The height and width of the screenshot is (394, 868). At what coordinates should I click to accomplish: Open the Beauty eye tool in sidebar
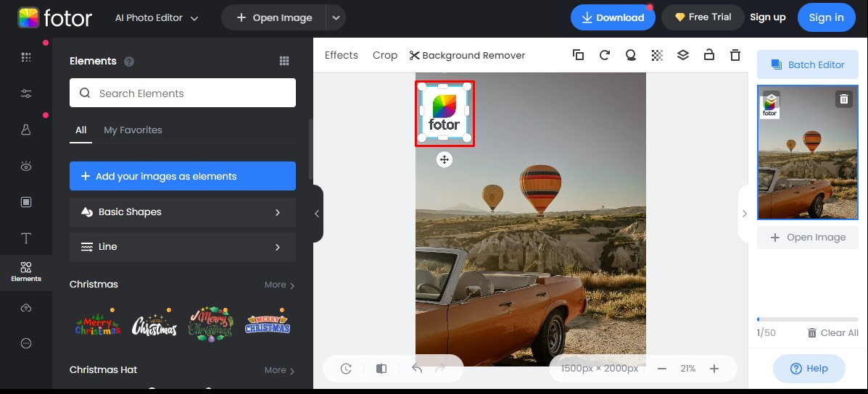(x=26, y=166)
